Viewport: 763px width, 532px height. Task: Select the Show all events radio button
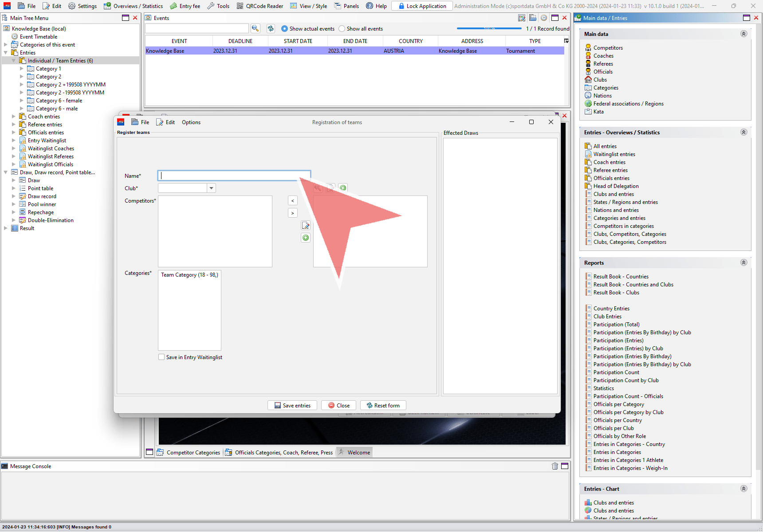click(342, 29)
